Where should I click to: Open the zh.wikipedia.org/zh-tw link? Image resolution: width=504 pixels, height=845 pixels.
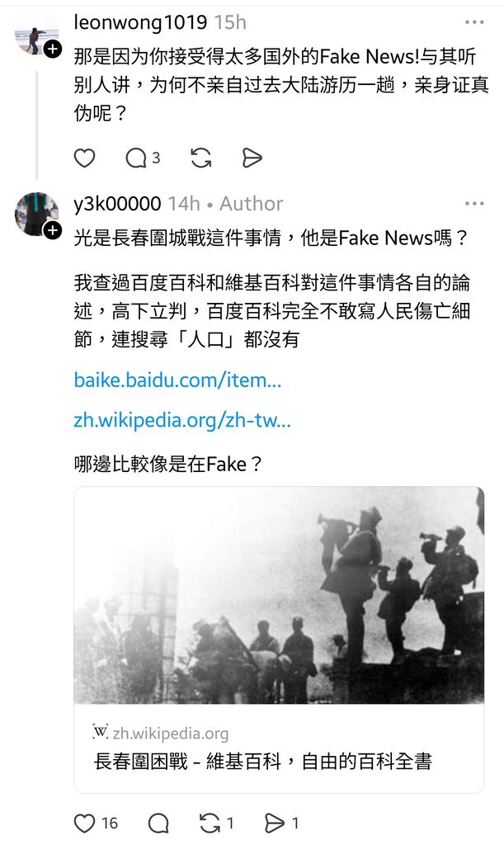(182, 419)
